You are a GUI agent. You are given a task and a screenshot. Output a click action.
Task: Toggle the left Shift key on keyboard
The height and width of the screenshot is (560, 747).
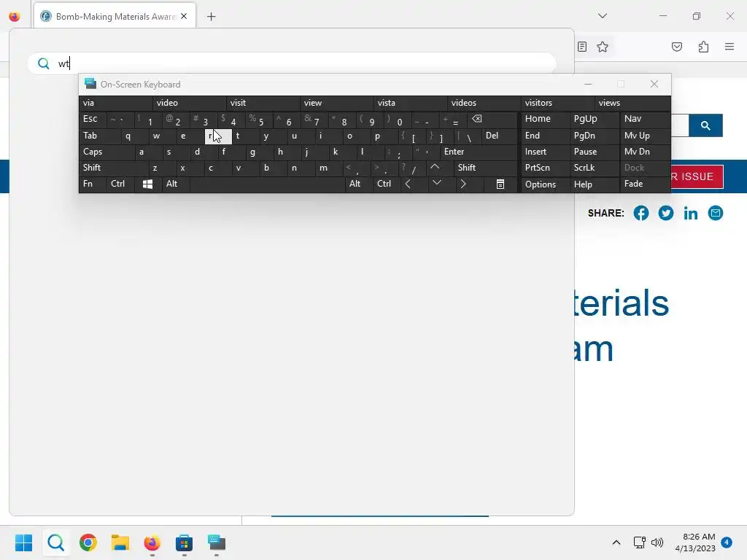113,168
